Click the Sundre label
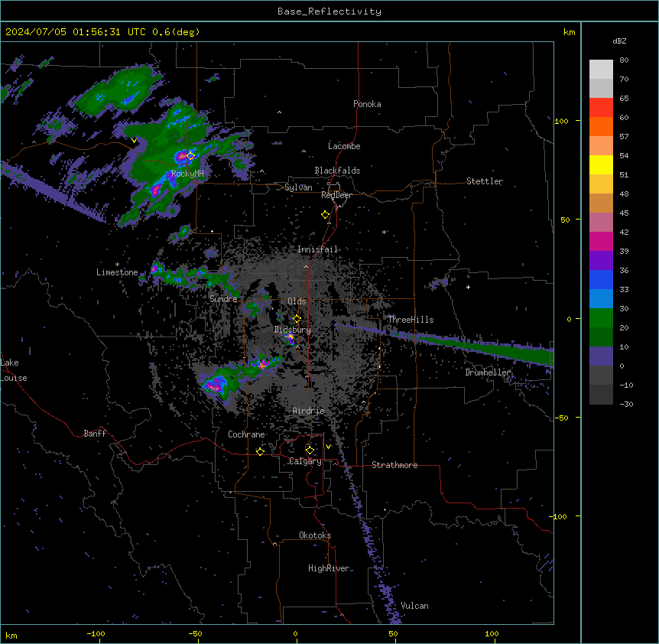659x644 pixels. [x=223, y=299]
